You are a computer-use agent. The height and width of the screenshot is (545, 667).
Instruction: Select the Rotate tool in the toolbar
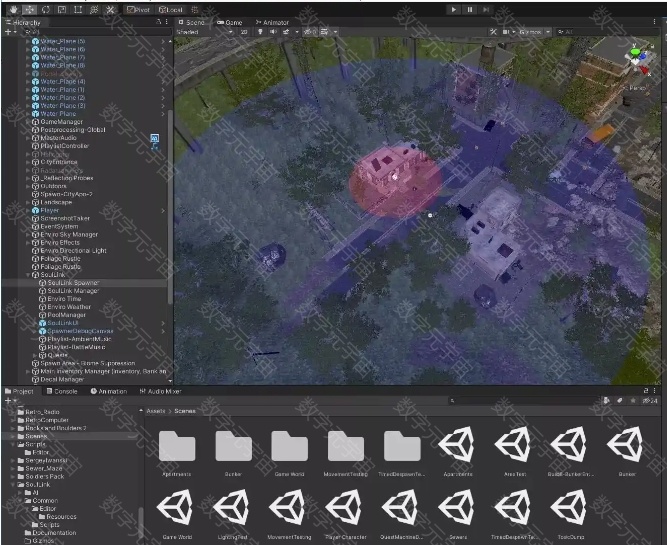tap(45, 9)
